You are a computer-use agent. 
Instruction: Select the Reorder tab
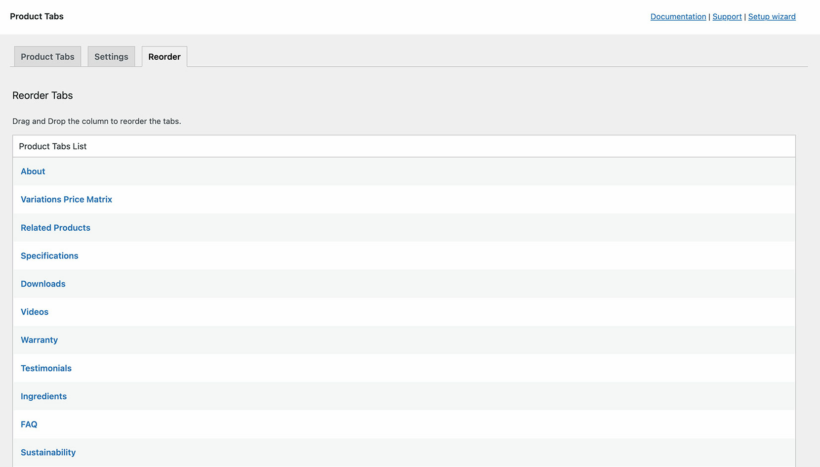pyautogui.click(x=164, y=57)
